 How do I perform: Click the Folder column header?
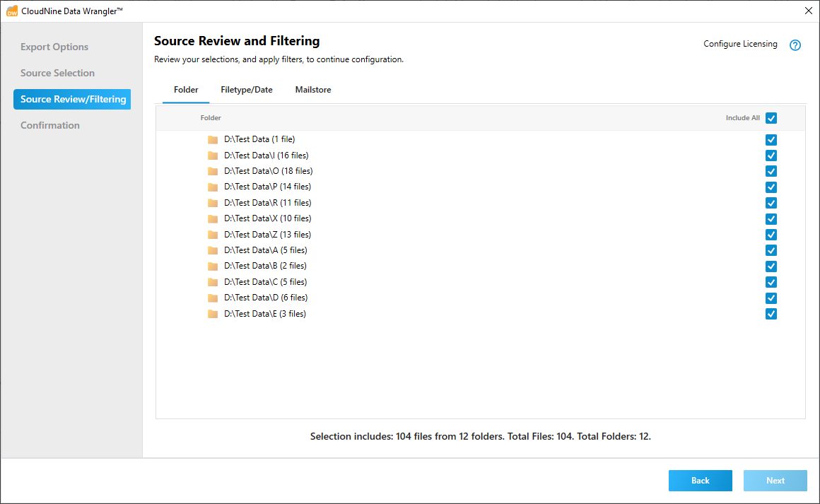coord(211,118)
